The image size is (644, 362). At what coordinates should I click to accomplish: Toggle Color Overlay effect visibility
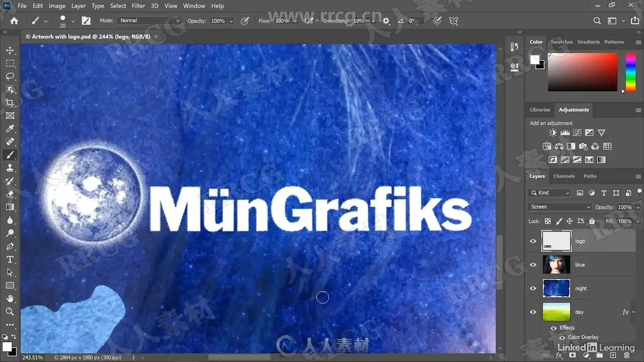click(562, 337)
